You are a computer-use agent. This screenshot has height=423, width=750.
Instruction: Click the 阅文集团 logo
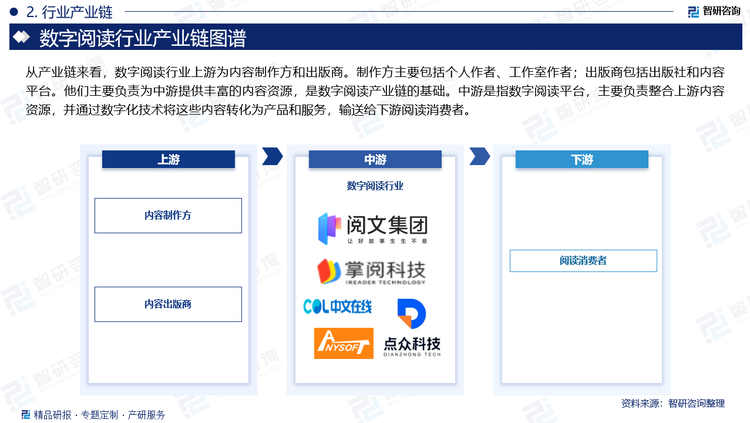click(x=373, y=228)
